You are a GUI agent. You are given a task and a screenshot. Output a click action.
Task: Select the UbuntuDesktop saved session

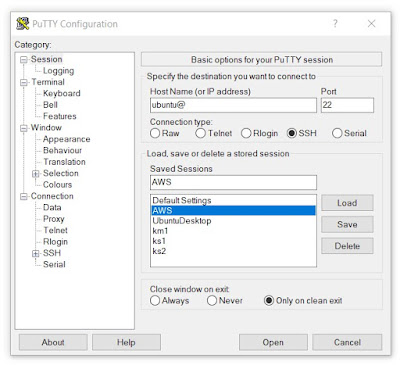[233, 221]
